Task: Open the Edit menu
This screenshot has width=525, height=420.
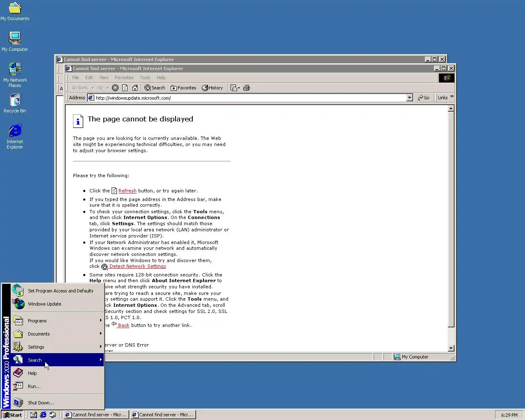Action: click(89, 78)
